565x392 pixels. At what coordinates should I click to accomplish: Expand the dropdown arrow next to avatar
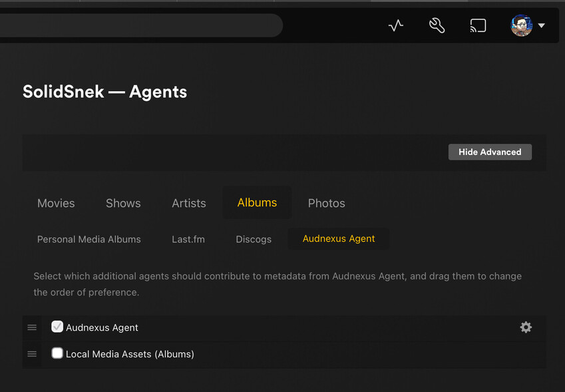click(x=541, y=25)
